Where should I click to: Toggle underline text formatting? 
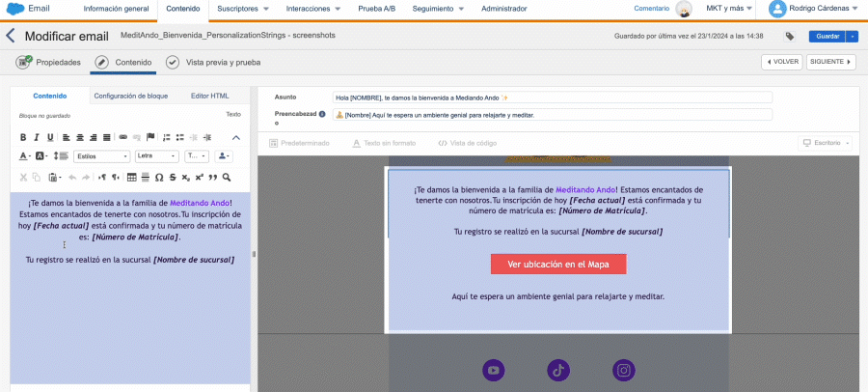click(x=51, y=136)
